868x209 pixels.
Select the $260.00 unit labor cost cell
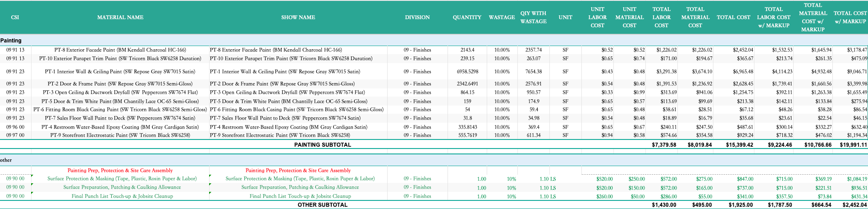(604, 197)
